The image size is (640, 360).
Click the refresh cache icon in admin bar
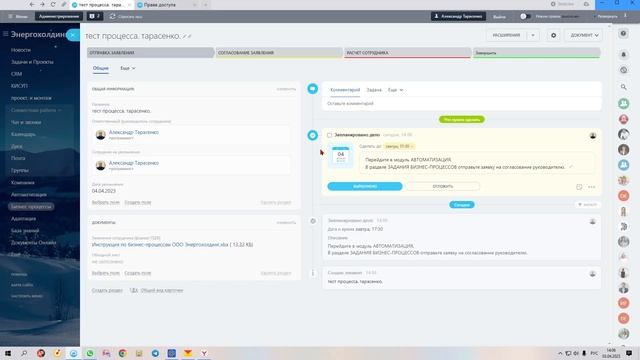(113, 16)
